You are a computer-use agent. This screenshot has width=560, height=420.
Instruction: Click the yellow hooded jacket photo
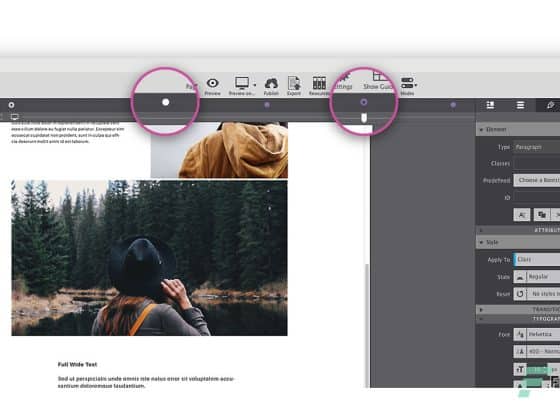pyautogui.click(x=219, y=150)
